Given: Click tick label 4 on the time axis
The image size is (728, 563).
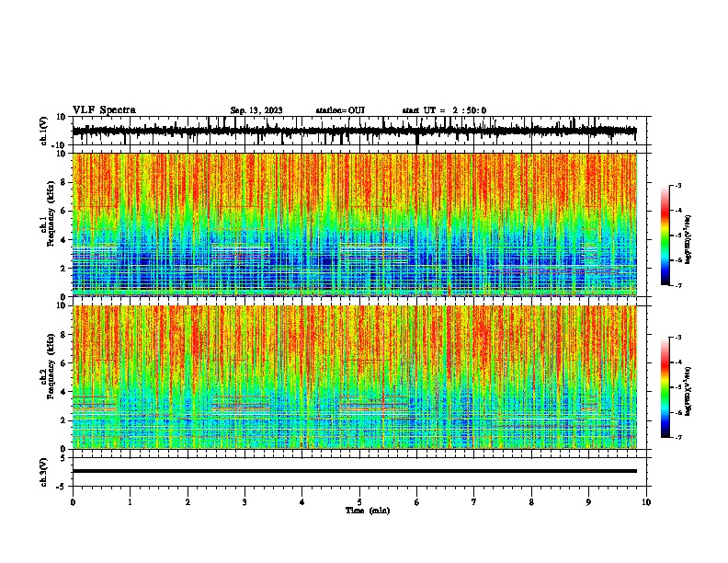Looking at the screenshot, I should (302, 502).
